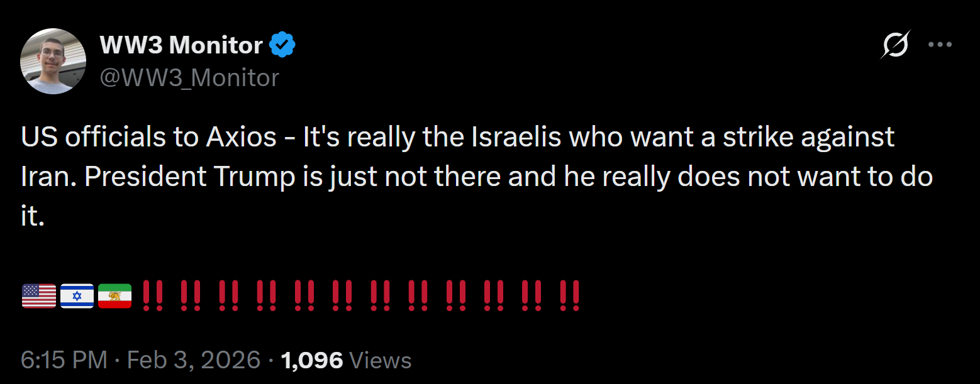This screenshot has height=384, width=980.
Task: Open the @WW3_Monitor handle link
Action: point(189,78)
